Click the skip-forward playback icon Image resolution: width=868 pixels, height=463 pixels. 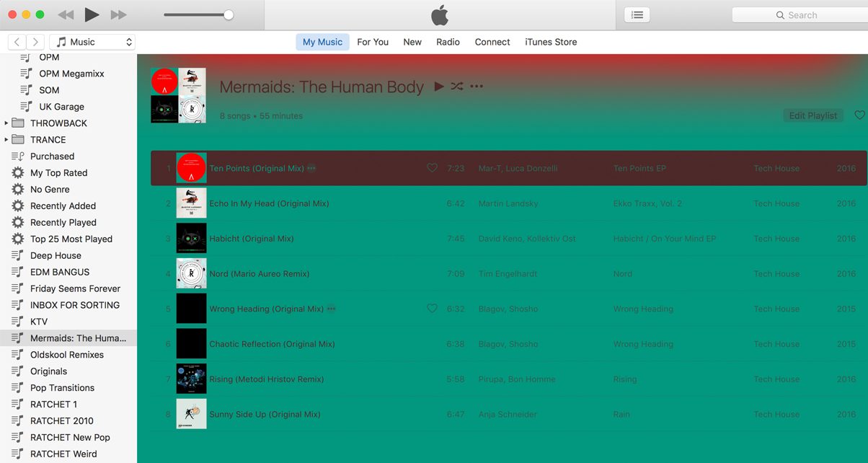point(120,14)
